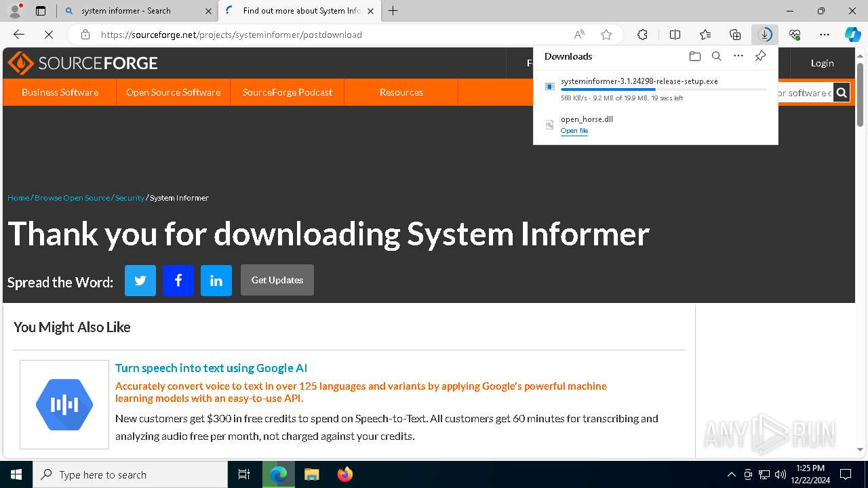Viewport: 868px width, 488px height.
Task: Open the browser profile icon
Action: coord(15,11)
